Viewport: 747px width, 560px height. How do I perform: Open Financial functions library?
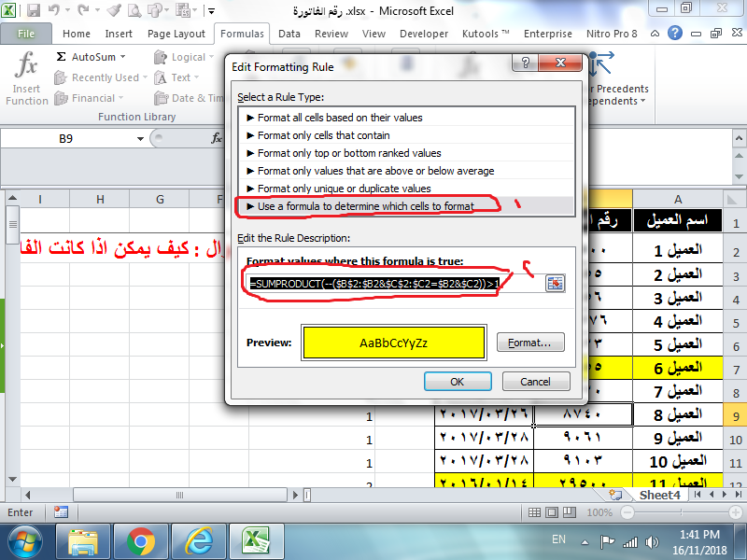tap(89, 98)
